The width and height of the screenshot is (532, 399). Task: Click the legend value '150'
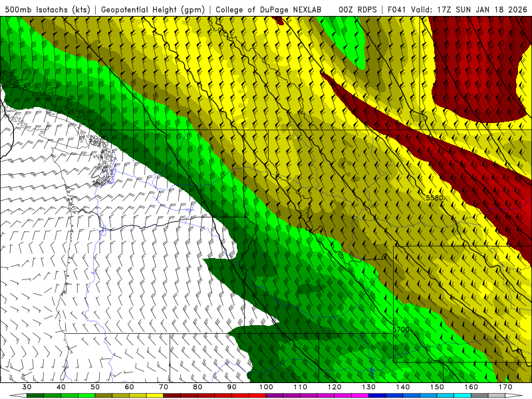point(437,387)
